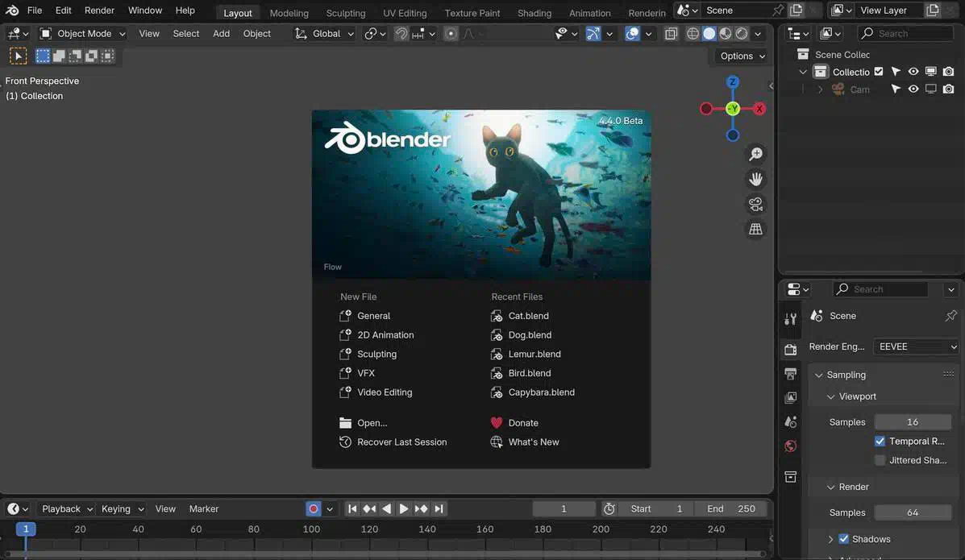Open the Object Mode dropdown
965x560 pixels.
click(83, 34)
